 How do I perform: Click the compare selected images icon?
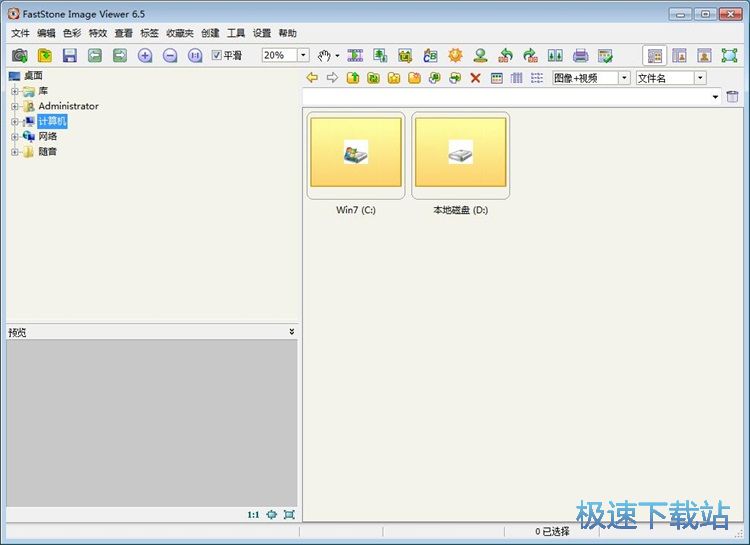(555, 56)
